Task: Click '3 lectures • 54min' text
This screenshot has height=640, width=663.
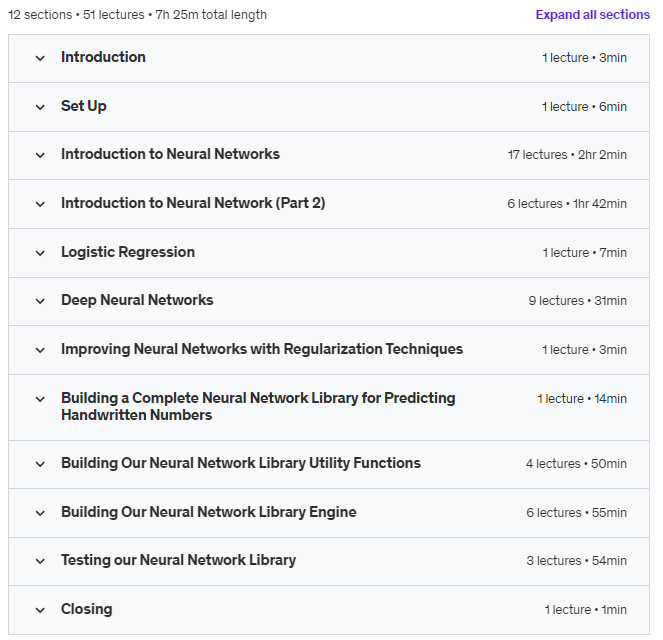Action: tap(577, 561)
